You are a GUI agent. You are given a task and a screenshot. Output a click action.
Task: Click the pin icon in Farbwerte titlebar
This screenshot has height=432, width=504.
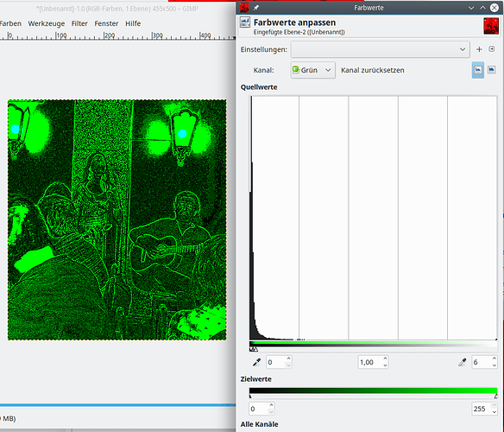(x=256, y=8)
